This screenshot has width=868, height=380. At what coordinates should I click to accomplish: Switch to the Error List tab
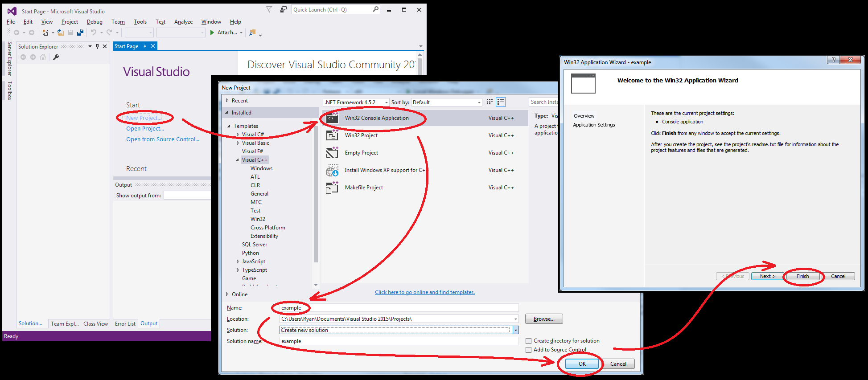(125, 324)
